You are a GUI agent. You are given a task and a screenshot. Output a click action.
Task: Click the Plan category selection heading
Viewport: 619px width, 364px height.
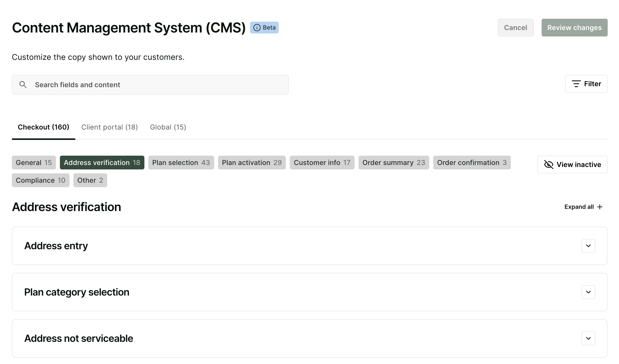click(77, 292)
